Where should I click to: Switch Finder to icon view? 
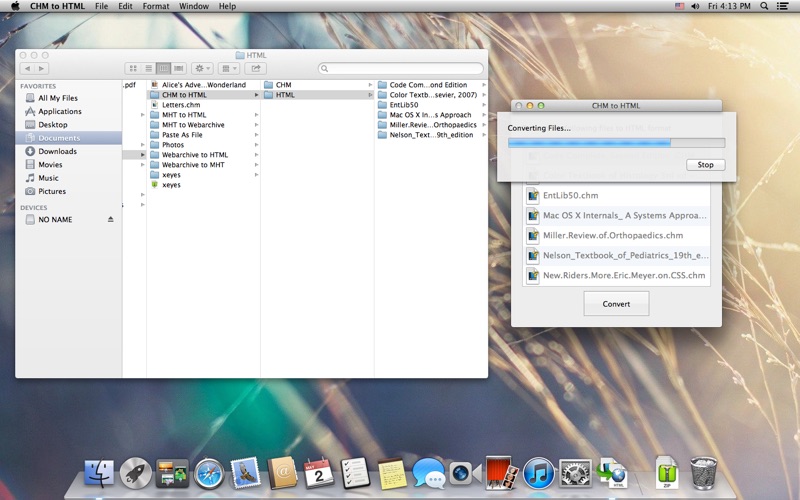click(133, 68)
